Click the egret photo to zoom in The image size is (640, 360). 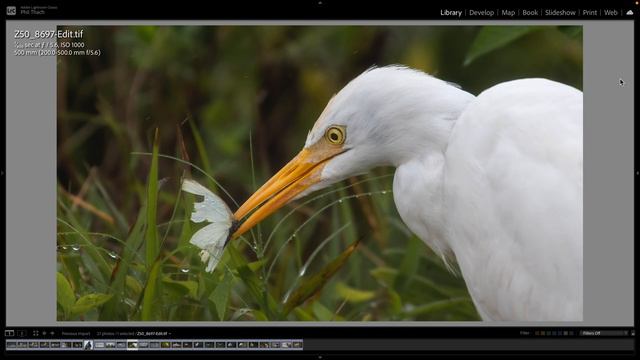(x=320, y=173)
